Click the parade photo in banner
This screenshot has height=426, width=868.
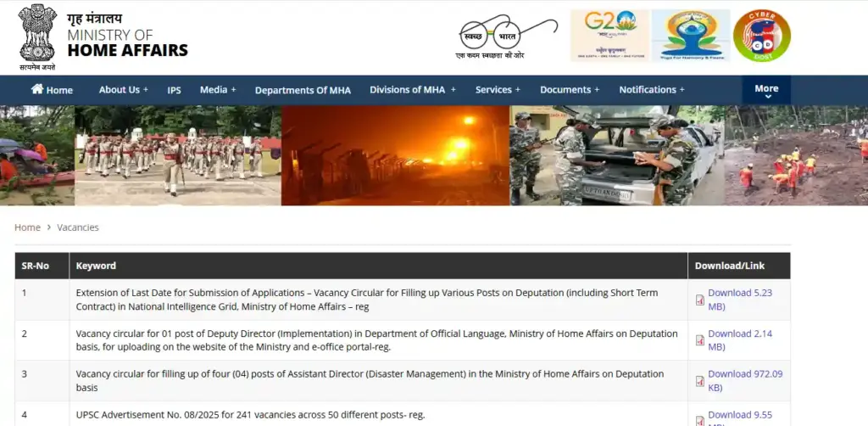(x=177, y=155)
